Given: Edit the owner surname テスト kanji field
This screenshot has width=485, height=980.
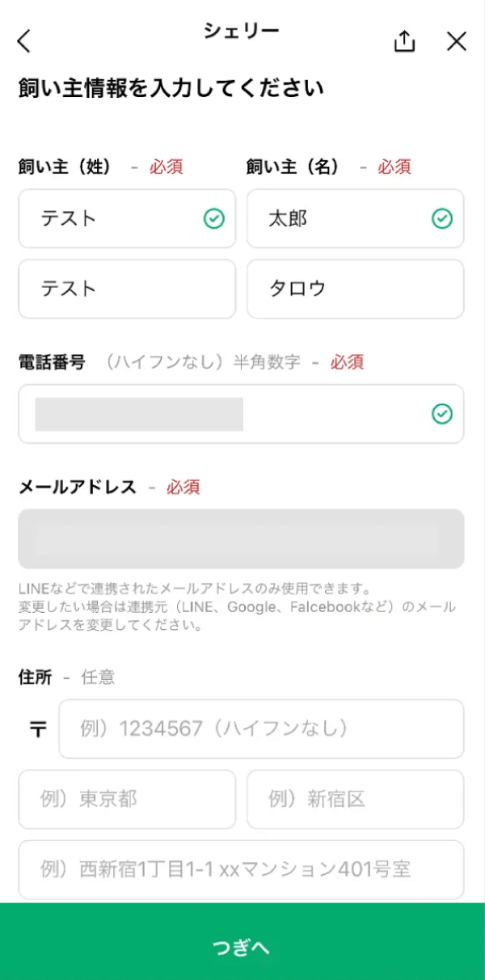Looking at the screenshot, I should tap(113, 218).
